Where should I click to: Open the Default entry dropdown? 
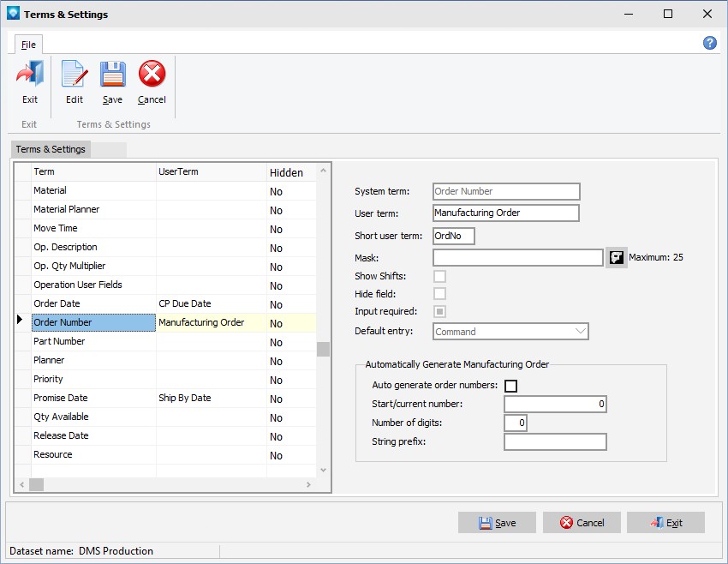pyautogui.click(x=580, y=331)
